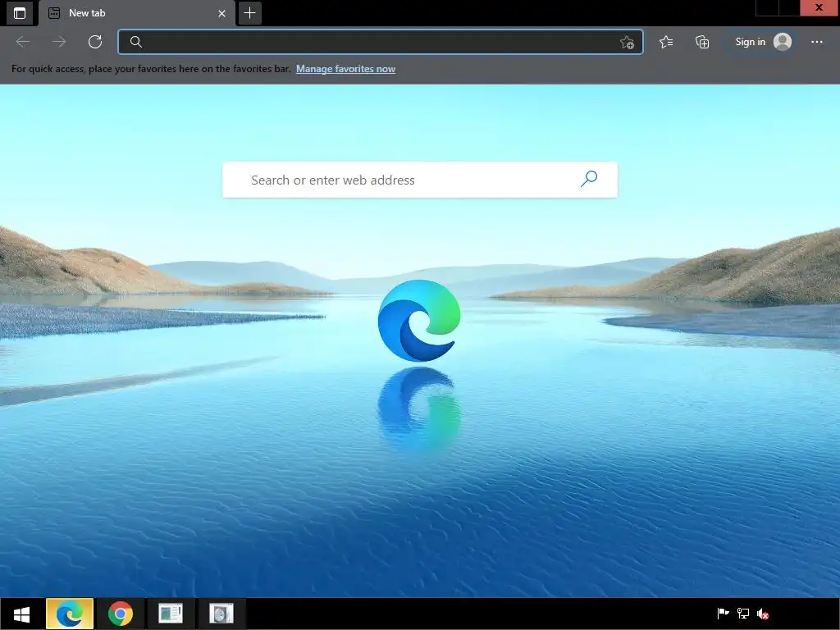Screen dimensions: 840x630
Task: Focus the Search or enter web address box
Action: (x=419, y=180)
